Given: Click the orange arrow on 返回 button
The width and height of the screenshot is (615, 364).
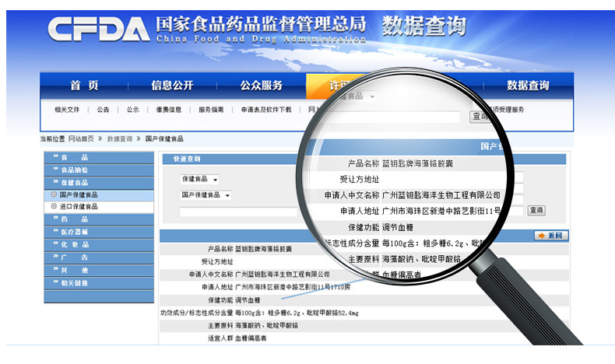Looking at the screenshot, I should coord(542,236).
